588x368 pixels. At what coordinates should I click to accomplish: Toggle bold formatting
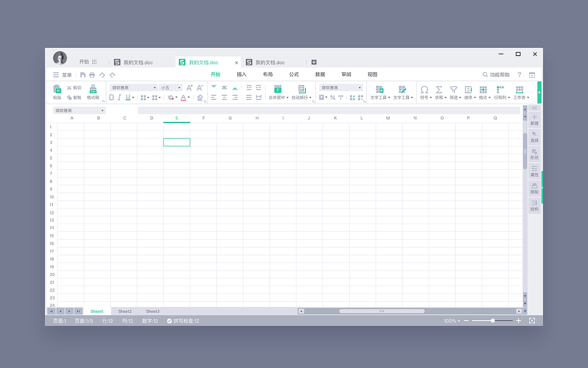click(x=112, y=98)
